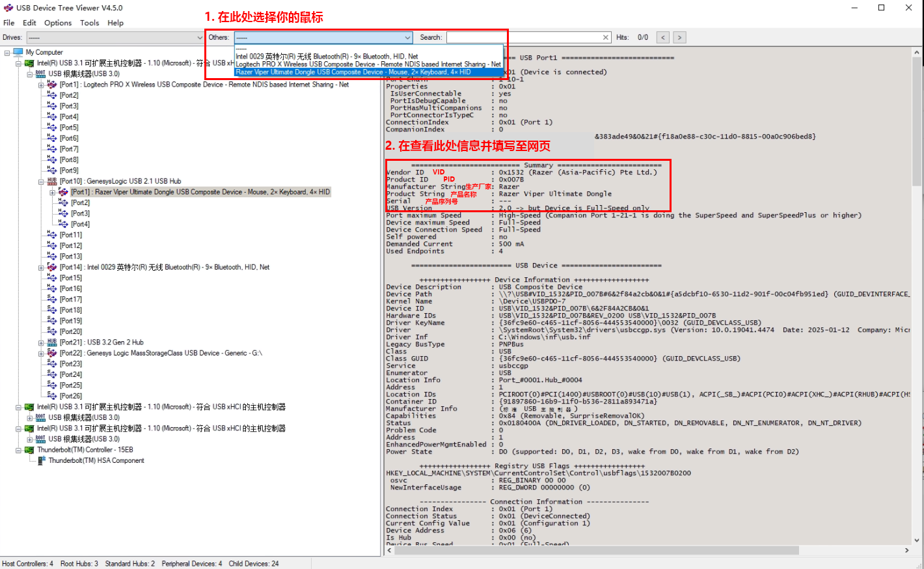Click the 'Hits: 0/0' counter text
Screen dimensions: 924x569
632,37
